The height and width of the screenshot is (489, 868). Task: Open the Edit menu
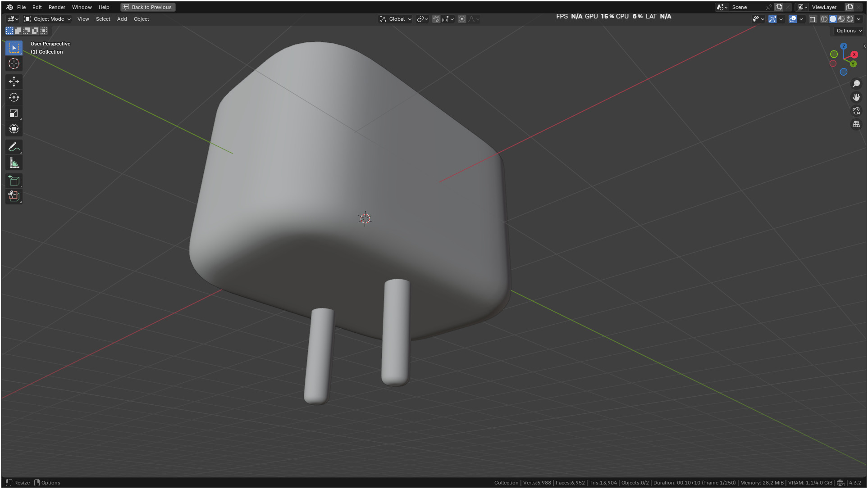point(37,7)
